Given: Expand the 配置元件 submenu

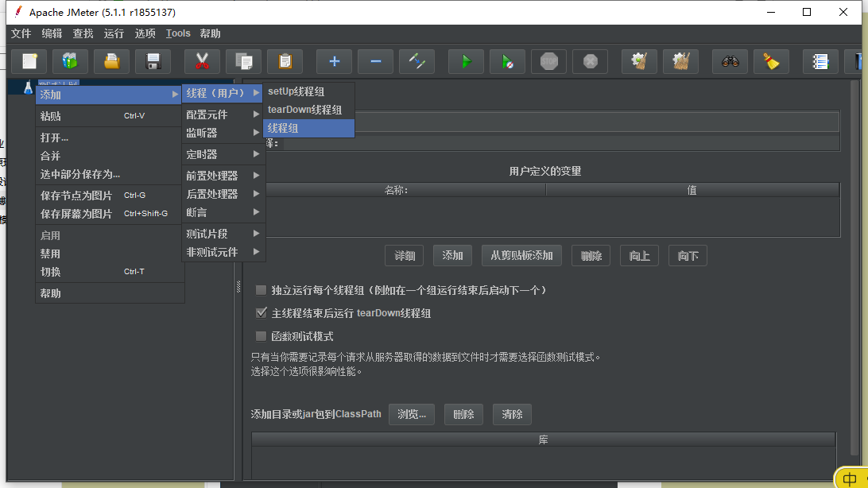Looking at the screenshot, I should (x=223, y=114).
